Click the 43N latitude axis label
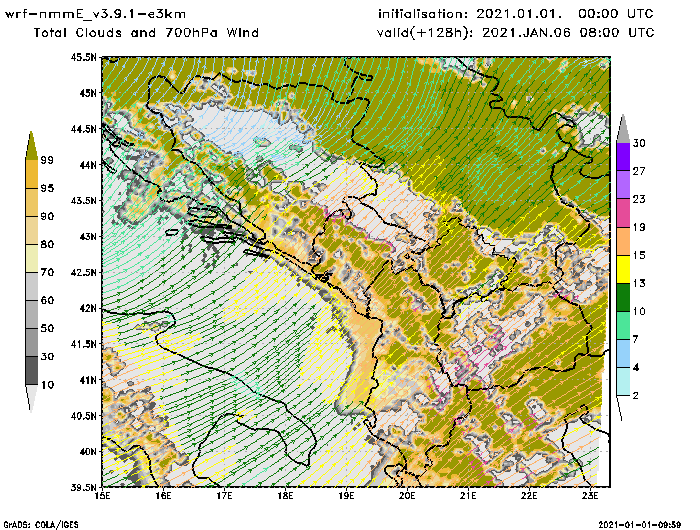 (88, 236)
